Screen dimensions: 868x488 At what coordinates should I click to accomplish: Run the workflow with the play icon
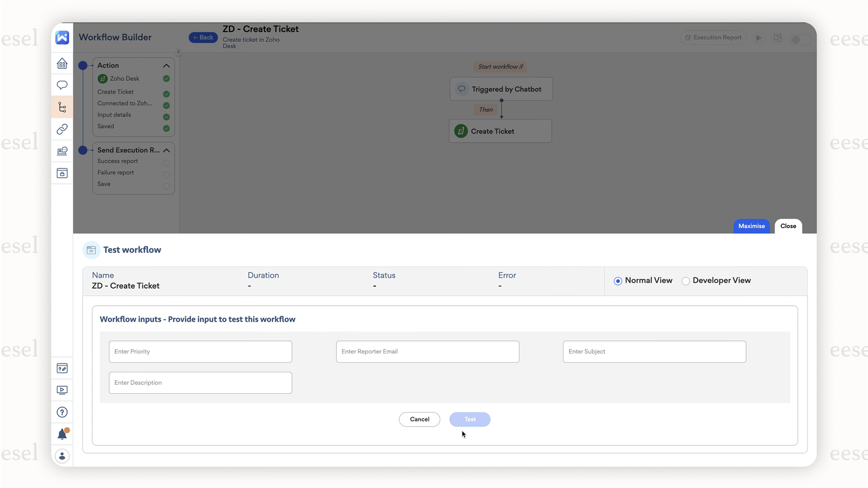pyautogui.click(x=758, y=37)
